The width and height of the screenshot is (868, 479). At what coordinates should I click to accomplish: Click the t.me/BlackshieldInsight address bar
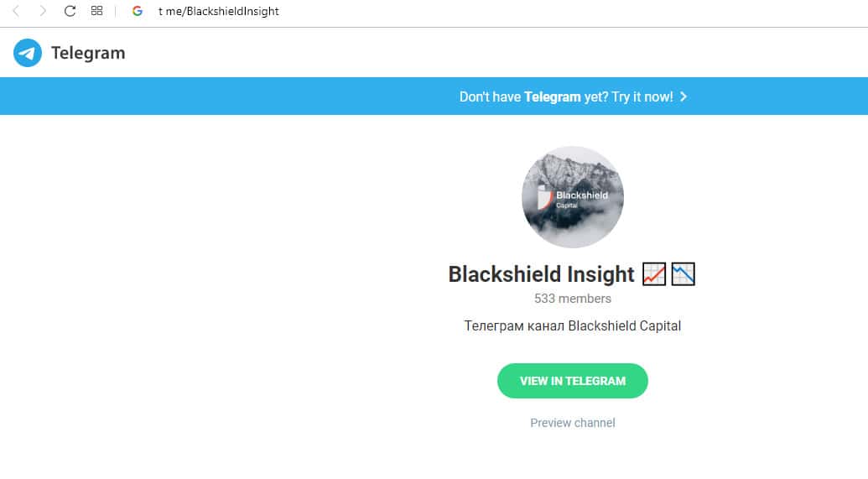pyautogui.click(x=219, y=11)
